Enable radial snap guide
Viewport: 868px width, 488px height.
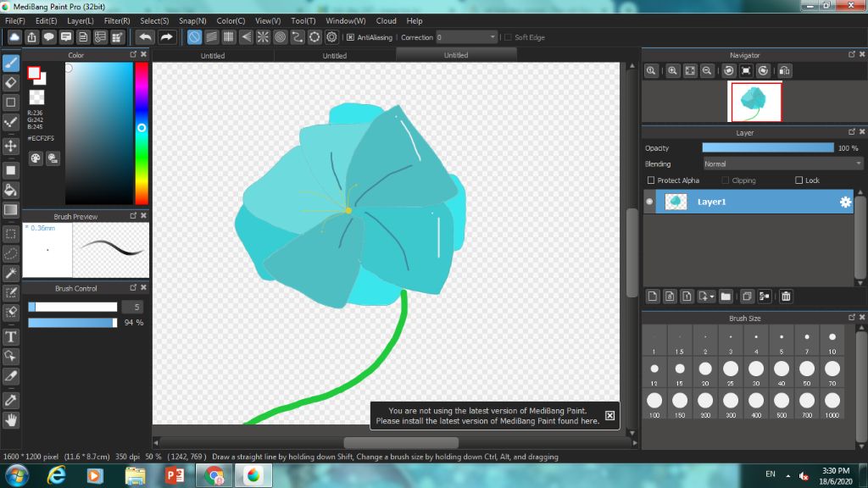(263, 37)
